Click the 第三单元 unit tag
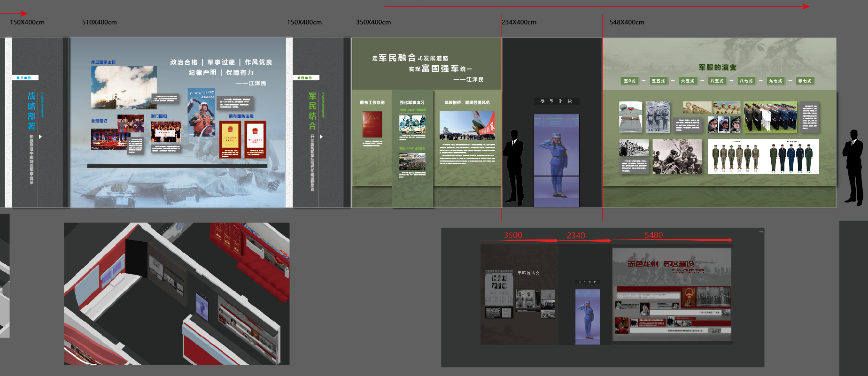 [25, 78]
